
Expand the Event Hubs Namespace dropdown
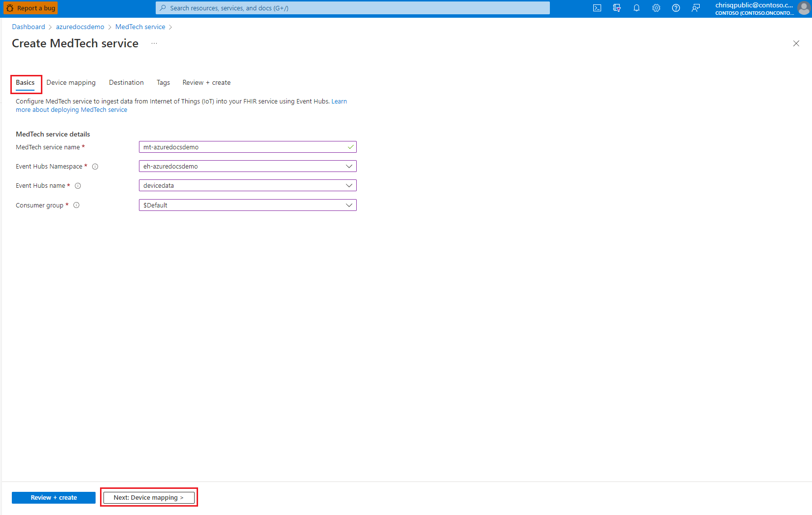pyautogui.click(x=349, y=166)
